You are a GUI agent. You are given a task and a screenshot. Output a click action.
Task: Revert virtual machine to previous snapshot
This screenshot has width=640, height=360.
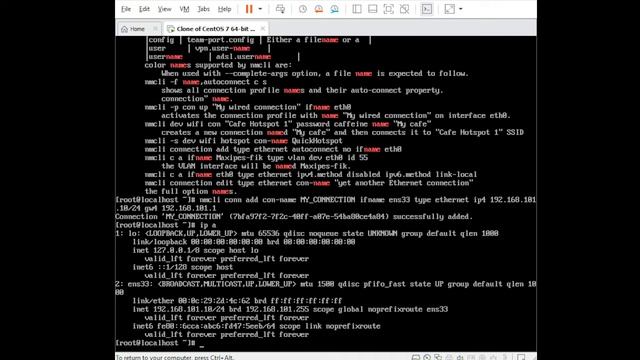click(318, 9)
